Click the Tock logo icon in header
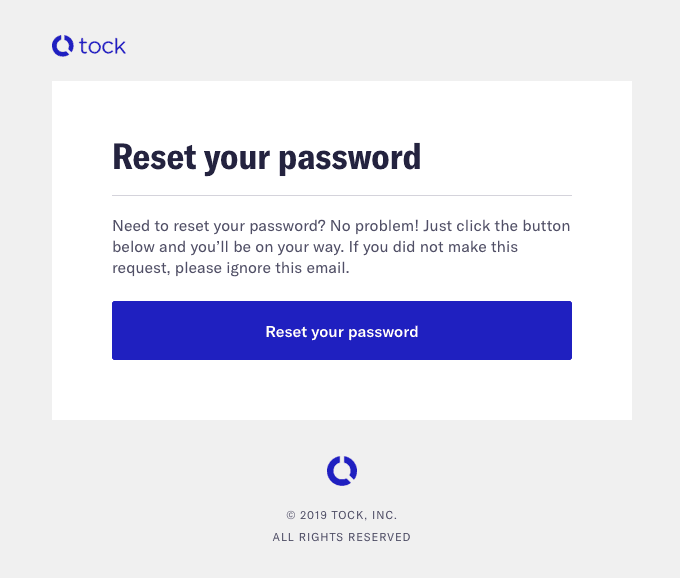The height and width of the screenshot is (578, 680). coord(63,46)
